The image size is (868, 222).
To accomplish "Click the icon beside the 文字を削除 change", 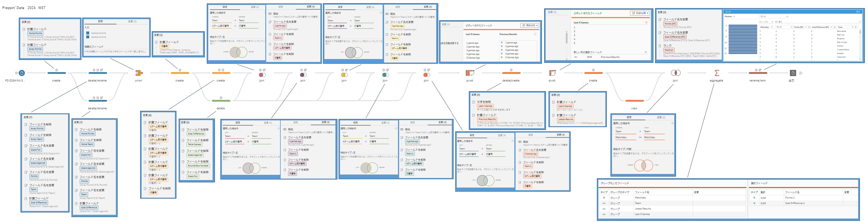I will (474, 102).
